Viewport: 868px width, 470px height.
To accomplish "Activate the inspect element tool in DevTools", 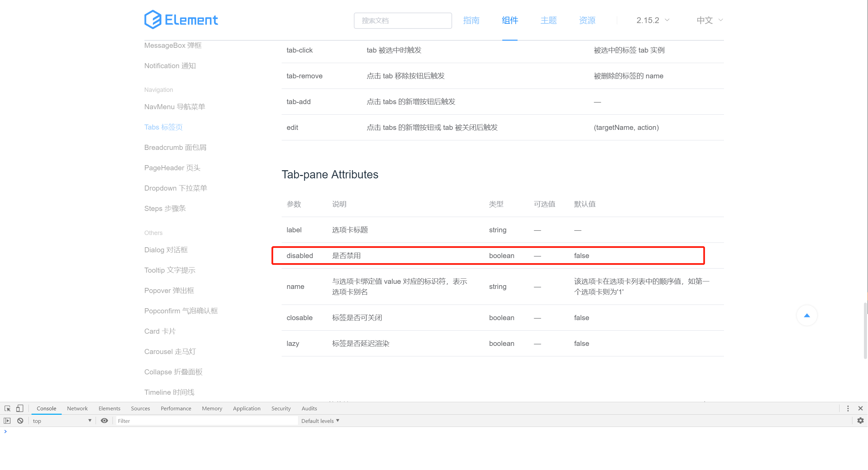I will [7, 408].
